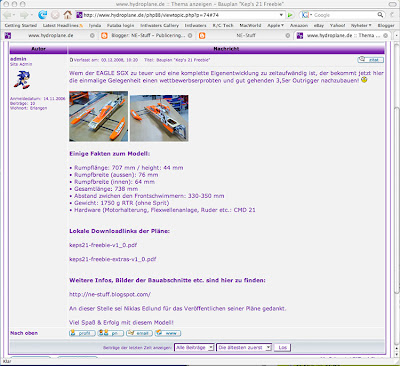Switch to the first www.hydroplane.de tab

[50, 36]
